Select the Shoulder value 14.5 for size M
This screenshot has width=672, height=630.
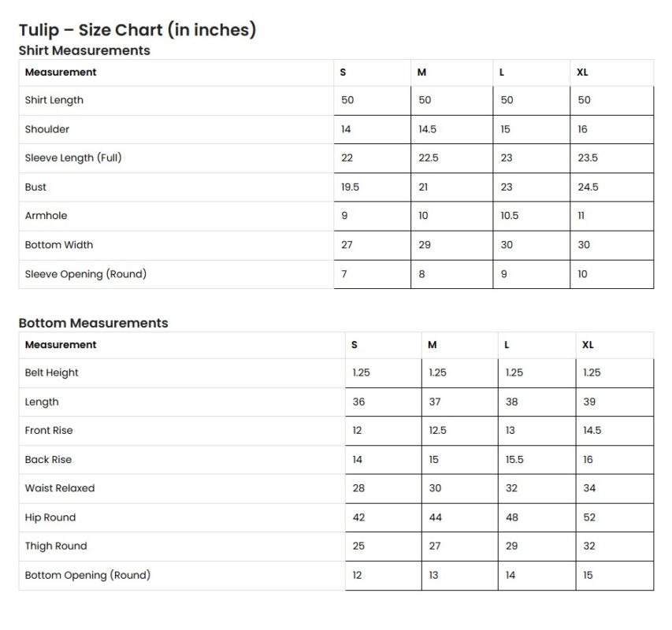[427, 129]
